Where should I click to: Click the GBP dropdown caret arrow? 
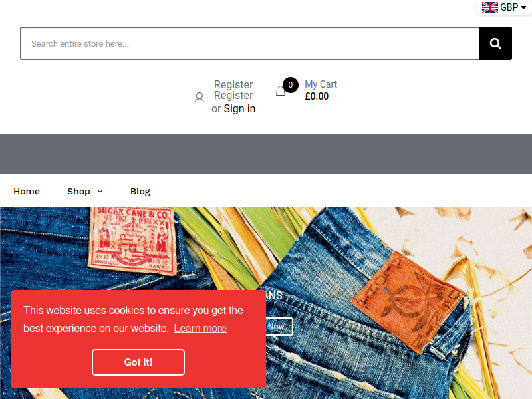(523, 7)
